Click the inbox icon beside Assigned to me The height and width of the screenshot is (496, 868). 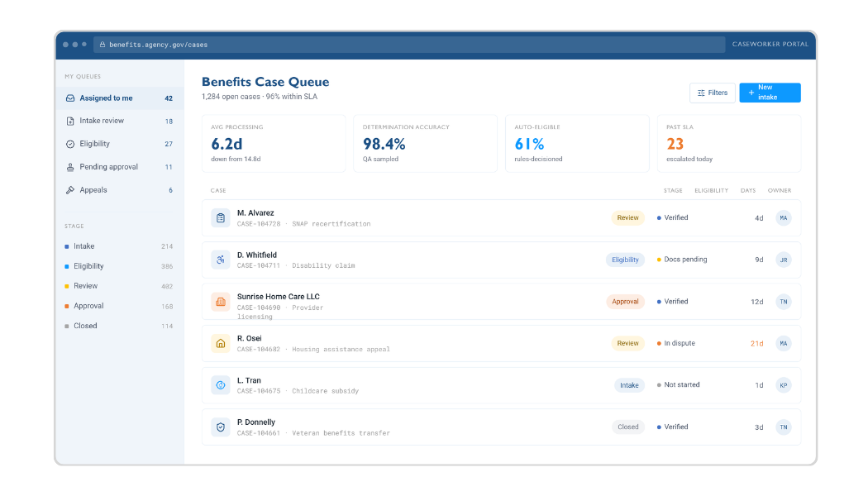pos(70,98)
